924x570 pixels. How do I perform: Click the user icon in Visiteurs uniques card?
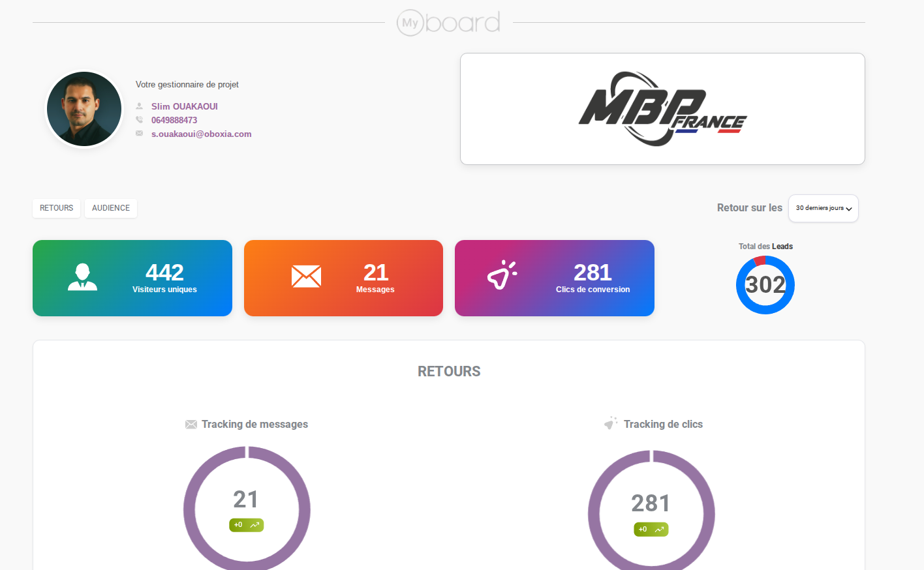point(82,277)
